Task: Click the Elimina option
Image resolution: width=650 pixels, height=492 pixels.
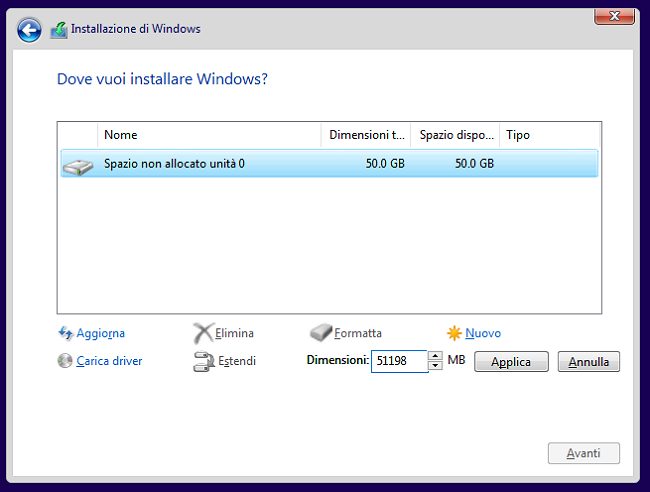Action: [234, 333]
